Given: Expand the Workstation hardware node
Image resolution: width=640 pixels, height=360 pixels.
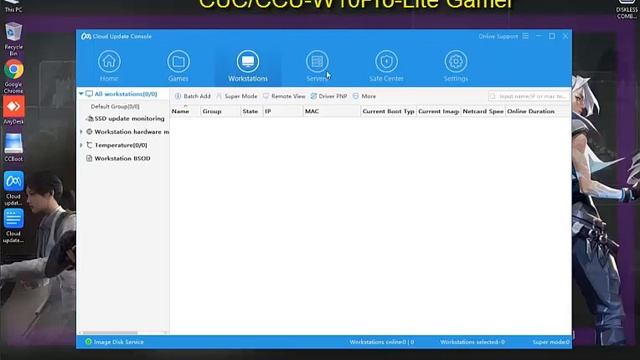Looking at the screenshot, I should tap(81, 132).
